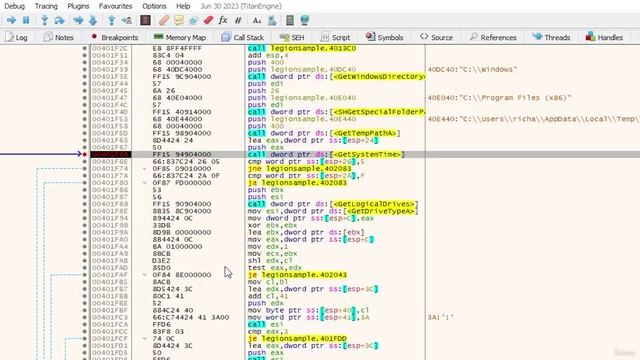The height and width of the screenshot is (360, 640).
Task: Click the Run to User Code icon
Action: coord(127,20)
